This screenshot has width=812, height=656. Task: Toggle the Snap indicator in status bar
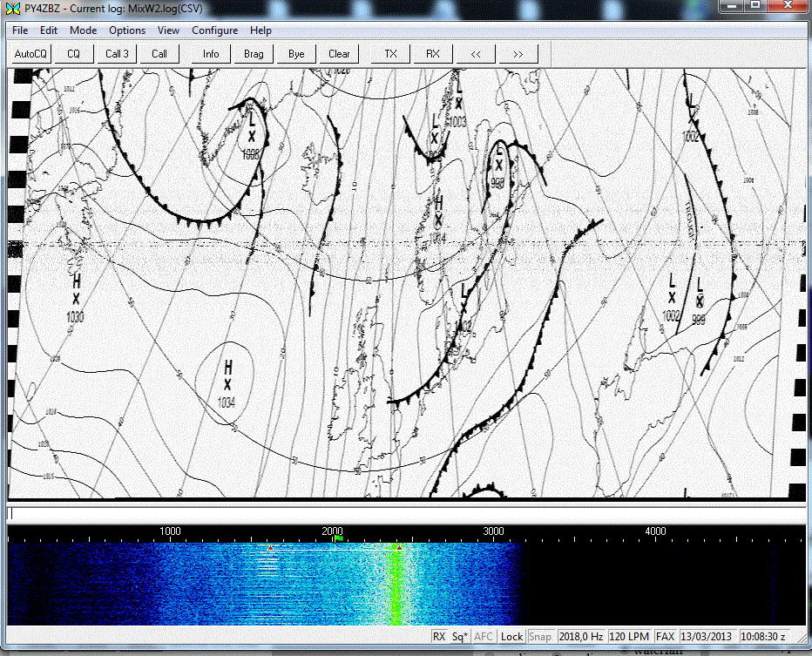point(540,637)
